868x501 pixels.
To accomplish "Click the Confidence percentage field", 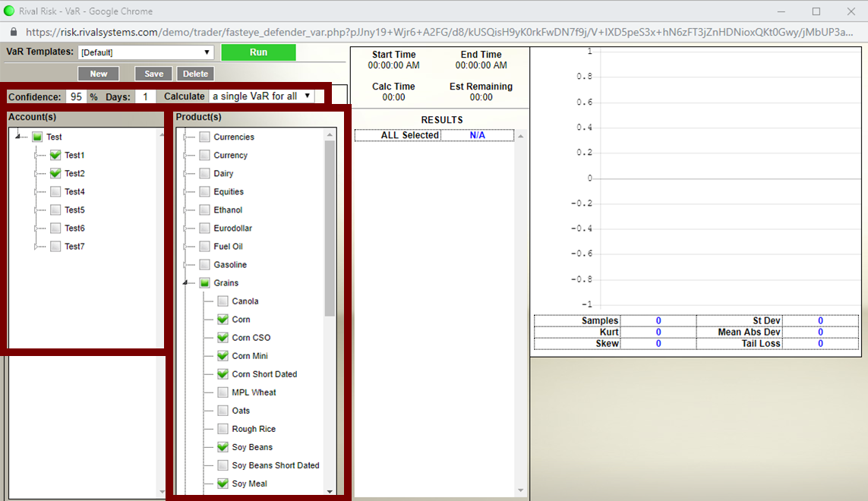I will point(76,96).
